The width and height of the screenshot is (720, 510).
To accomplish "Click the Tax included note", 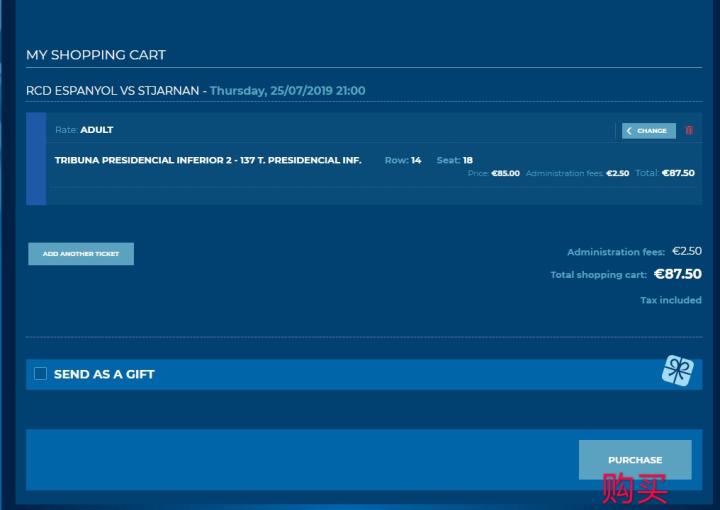I will pyautogui.click(x=670, y=300).
